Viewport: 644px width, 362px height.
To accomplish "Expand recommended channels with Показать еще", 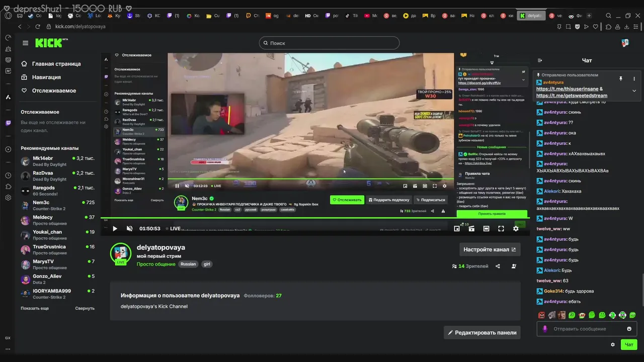I will point(35,308).
